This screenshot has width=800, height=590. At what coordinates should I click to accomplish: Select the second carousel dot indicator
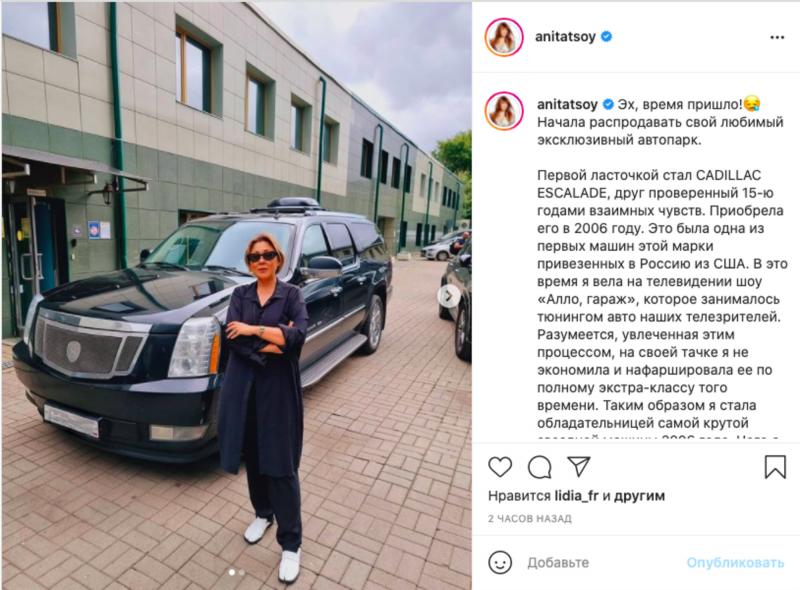coord(242,573)
